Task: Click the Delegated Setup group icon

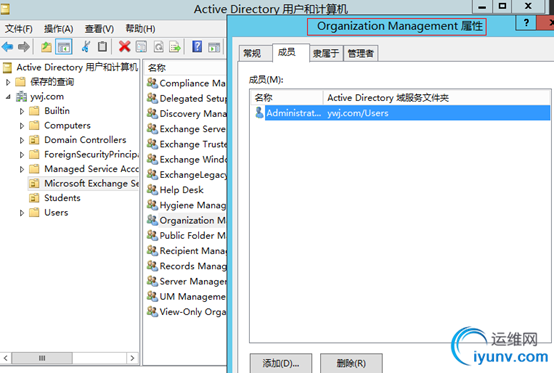Action: (152, 98)
